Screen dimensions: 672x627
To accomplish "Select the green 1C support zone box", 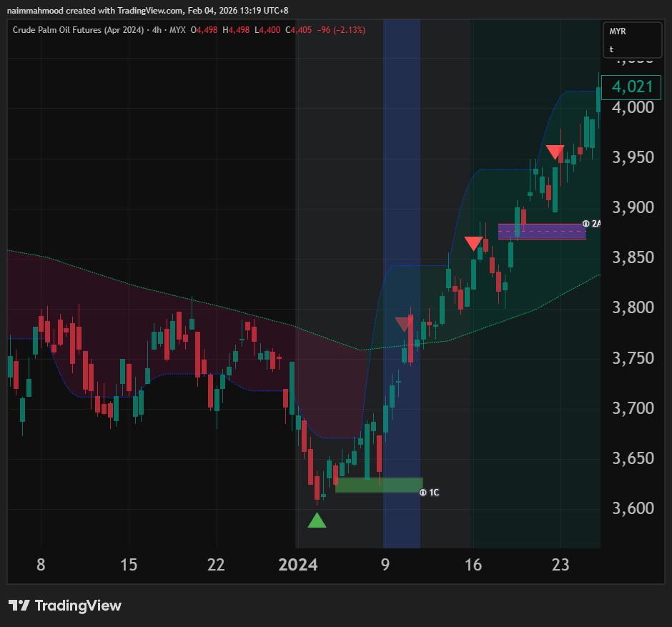I will [378, 485].
